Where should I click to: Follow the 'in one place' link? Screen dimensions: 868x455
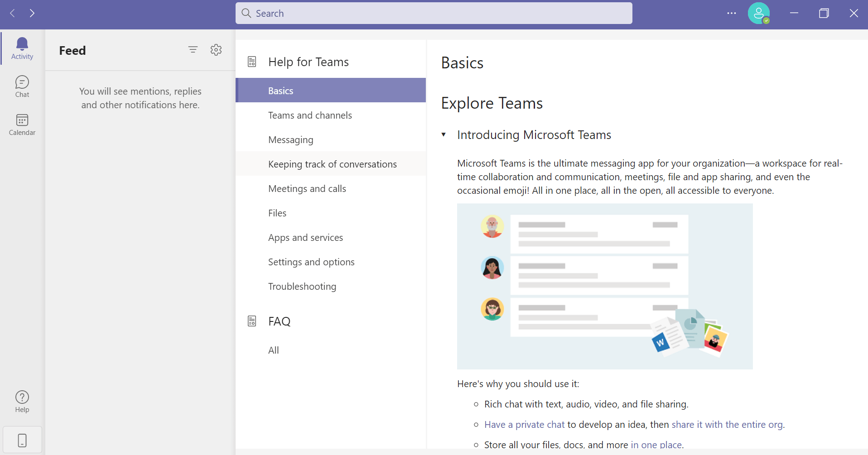(656, 445)
